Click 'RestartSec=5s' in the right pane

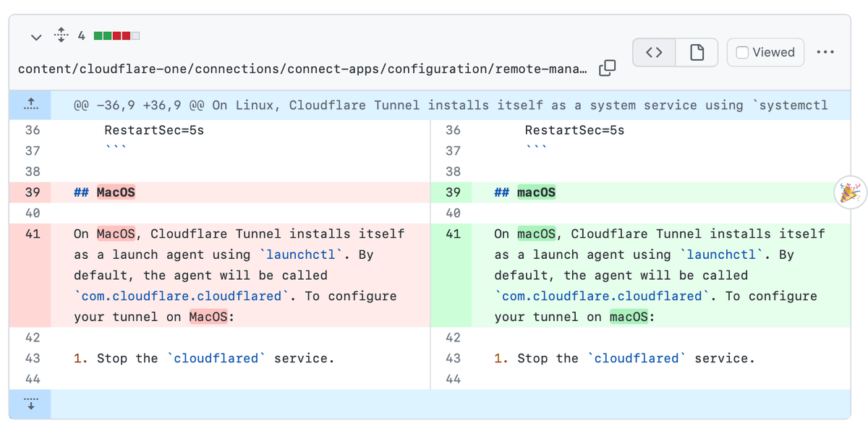click(574, 130)
